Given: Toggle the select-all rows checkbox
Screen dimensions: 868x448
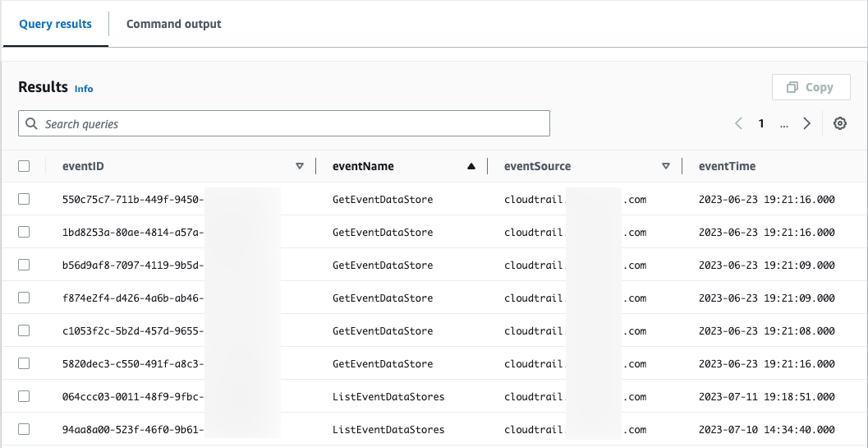Looking at the screenshot, I should [24, 166].
